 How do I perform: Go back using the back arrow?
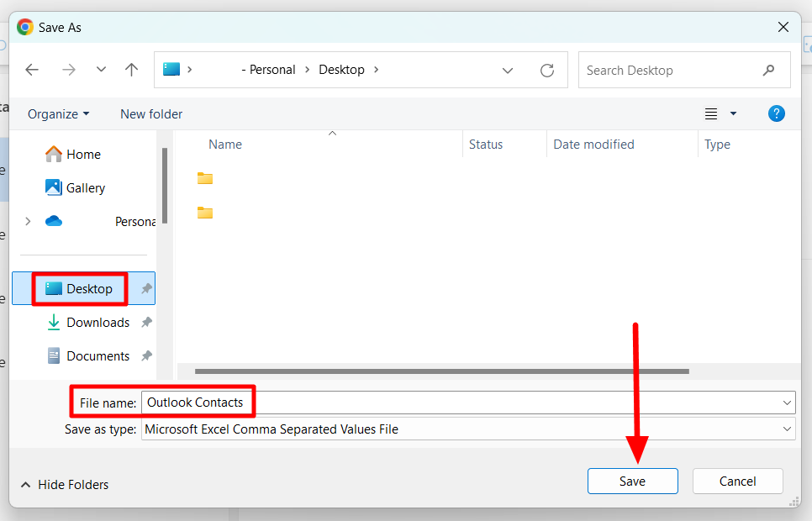(32, 70)
